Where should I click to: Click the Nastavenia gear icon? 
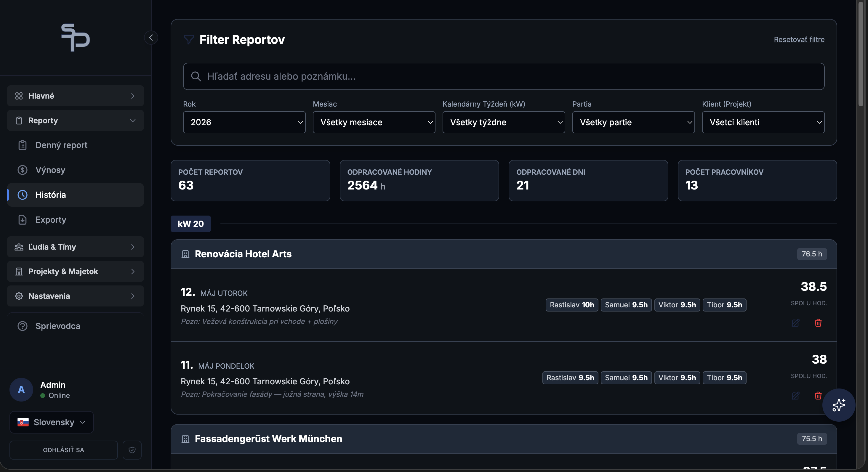point(19,296)
